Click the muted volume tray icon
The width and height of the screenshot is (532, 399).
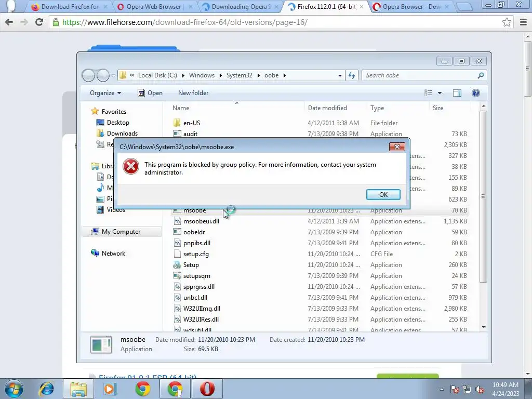point(480,389)
